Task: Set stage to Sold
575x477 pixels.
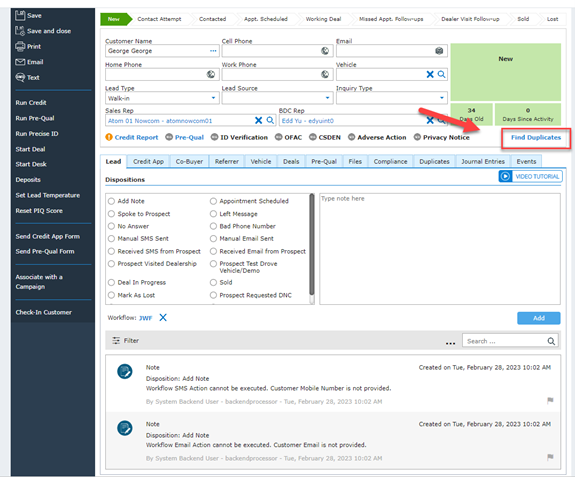Action: [x=523, y=19]
